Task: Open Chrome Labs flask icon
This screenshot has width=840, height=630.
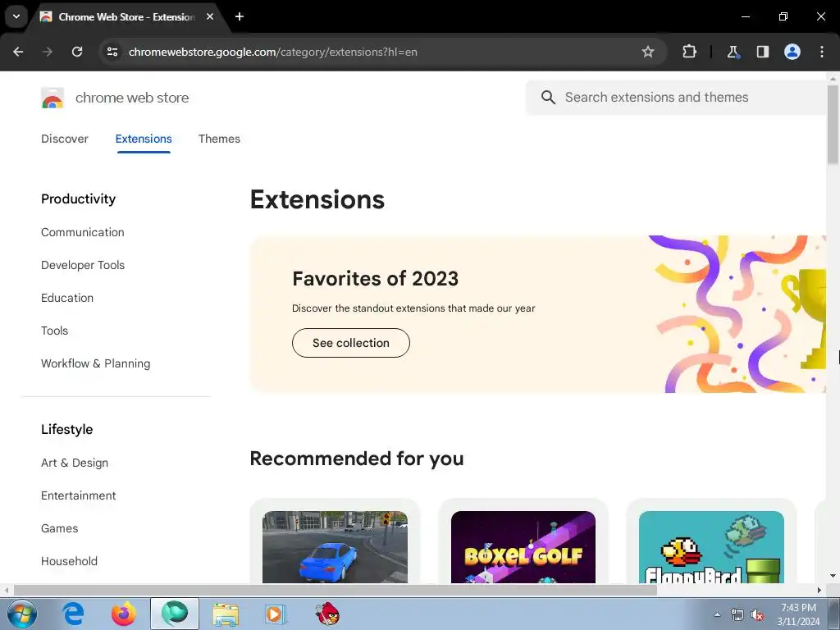Action: (733, 52)
